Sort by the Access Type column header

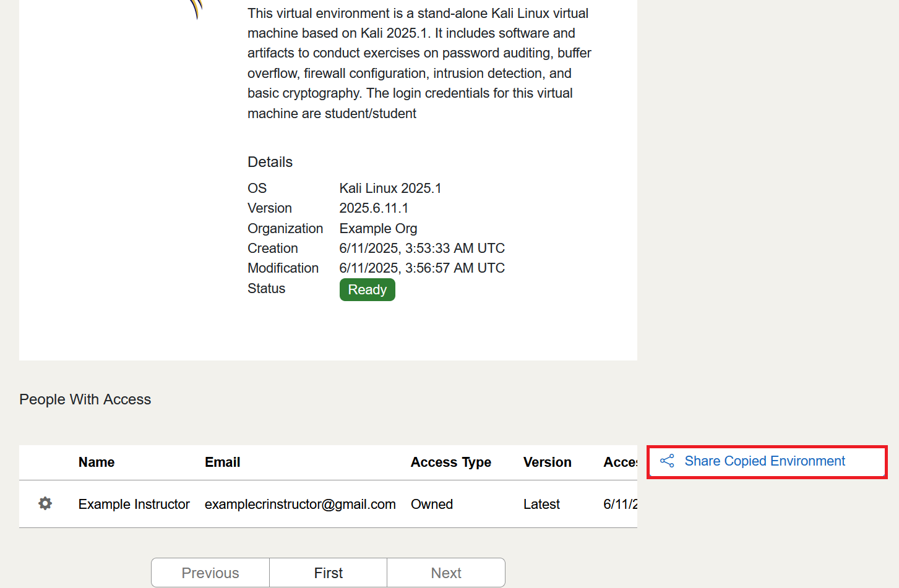click(451, 462)
